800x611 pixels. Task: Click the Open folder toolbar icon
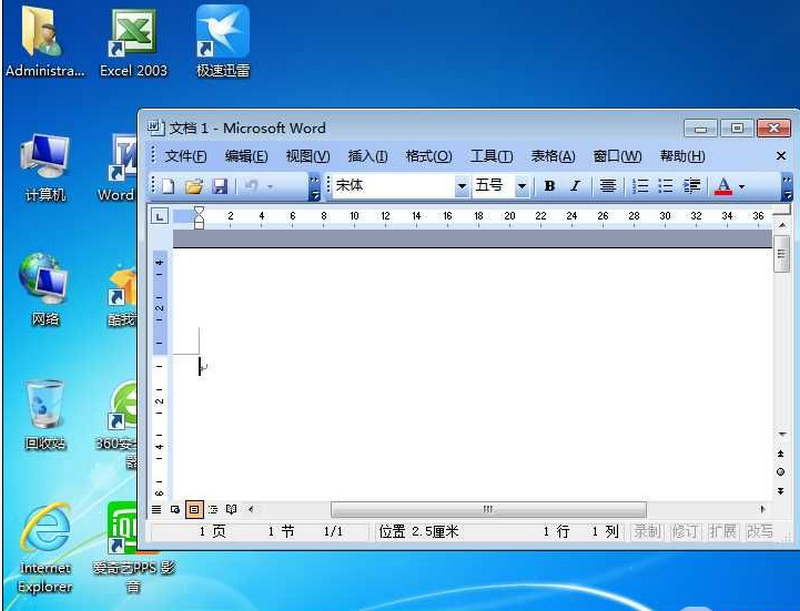194,186
